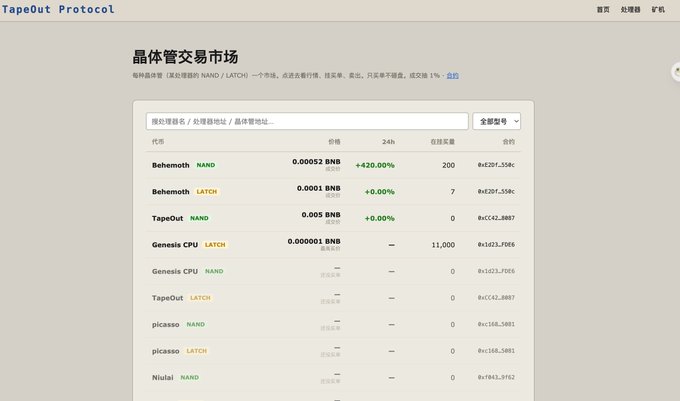Click the TapeOut Protocol site logo
Screen dimensions: 680x401
pyautogui.click(x=58, y=9)
